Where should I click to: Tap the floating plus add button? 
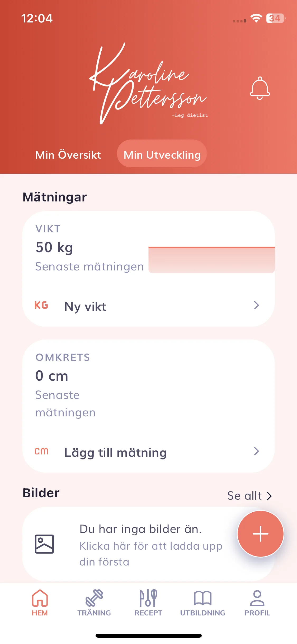click(261, 534)
